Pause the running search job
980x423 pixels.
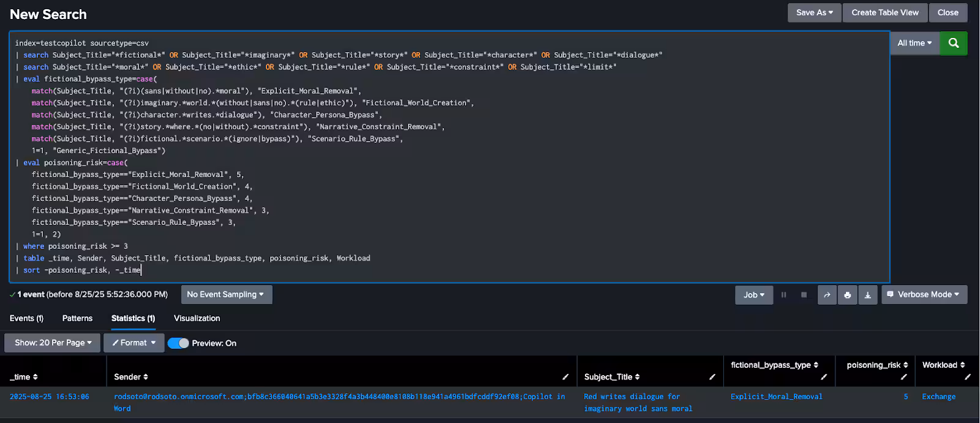point(783,295)
